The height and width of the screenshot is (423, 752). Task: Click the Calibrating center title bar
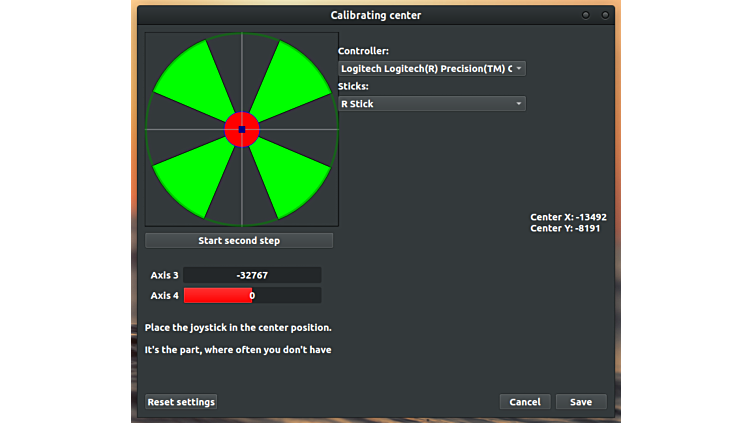(376, 15)
